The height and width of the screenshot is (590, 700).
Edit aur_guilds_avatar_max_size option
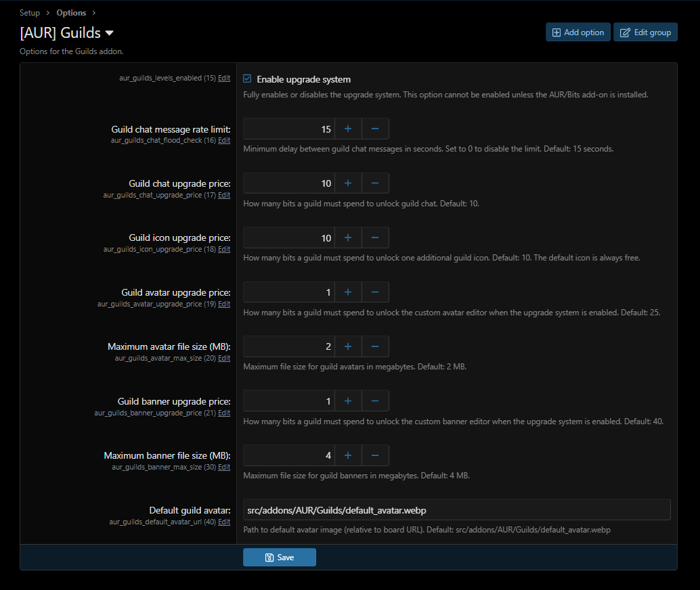point(224,358)
